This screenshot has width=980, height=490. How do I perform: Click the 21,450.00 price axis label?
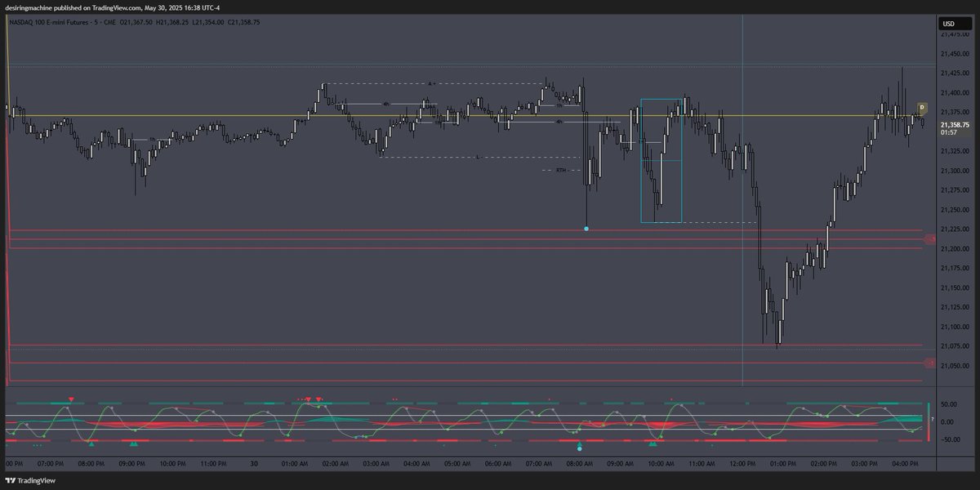click(956, 54)
